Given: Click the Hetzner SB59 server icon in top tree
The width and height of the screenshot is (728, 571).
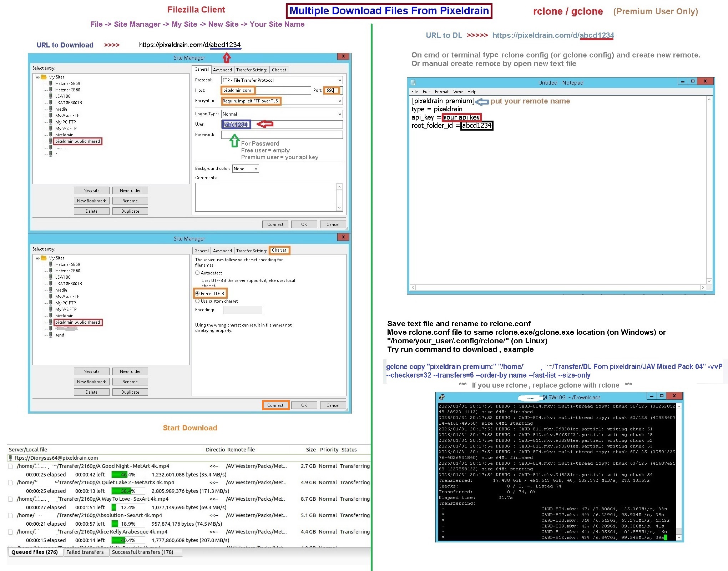Looking at the screenshot, I should click(51, 83).
